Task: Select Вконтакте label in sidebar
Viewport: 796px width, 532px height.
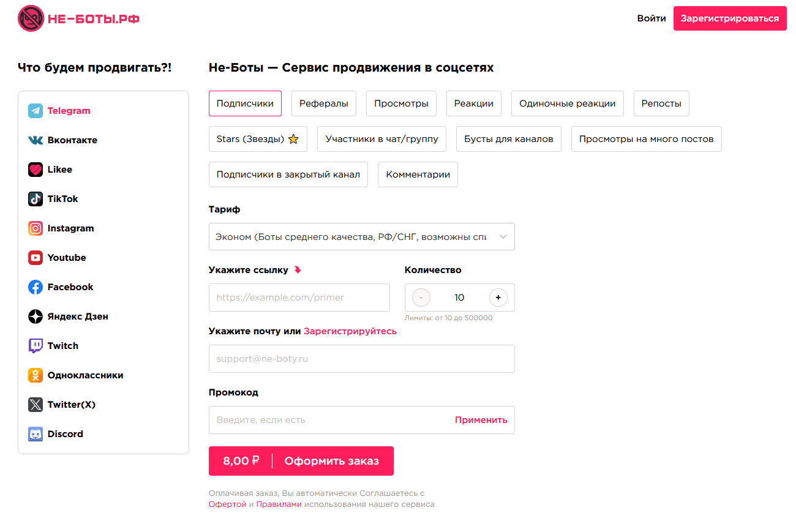Action: tap(72, 140)
